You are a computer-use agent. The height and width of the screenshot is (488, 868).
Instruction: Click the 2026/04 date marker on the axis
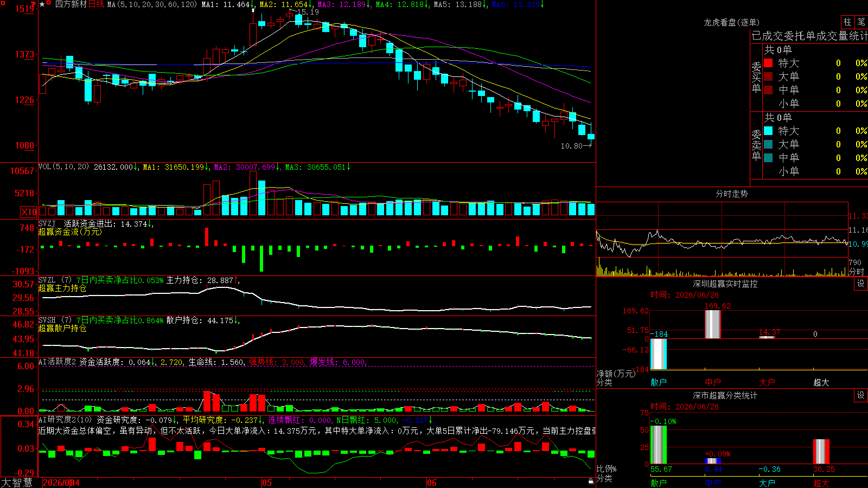coord(61,483)
